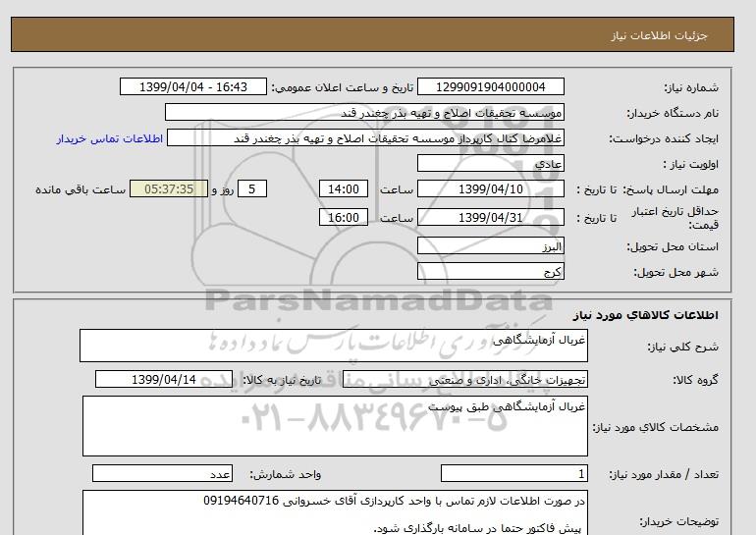Click the general description field غربال آزمایشگاهی
This screenshot has height=535, width=756.
pyautogui.click(x=334, y=346)
